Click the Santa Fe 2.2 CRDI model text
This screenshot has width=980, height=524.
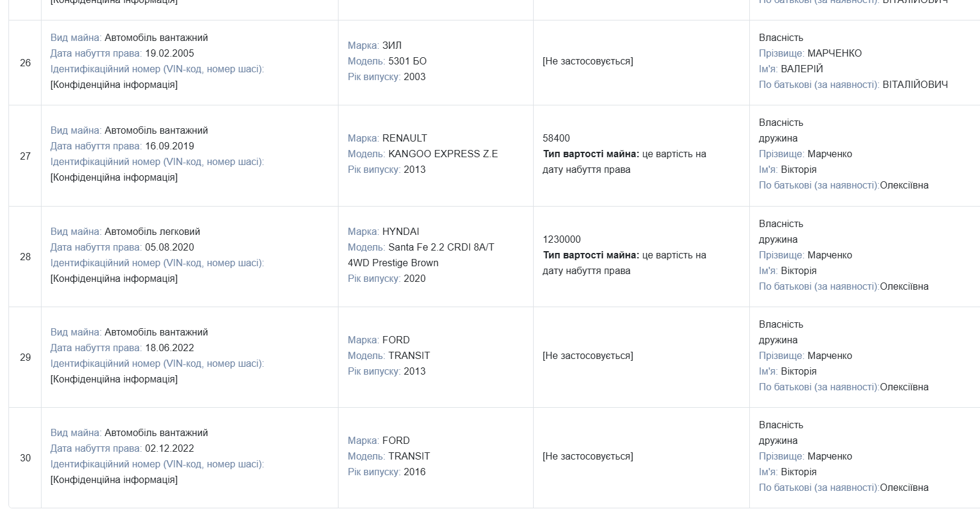pos(441,247)
